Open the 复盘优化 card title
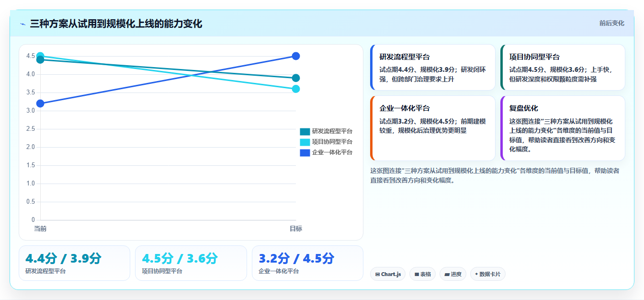The image size is (644, 300). [x=523, y=108]
